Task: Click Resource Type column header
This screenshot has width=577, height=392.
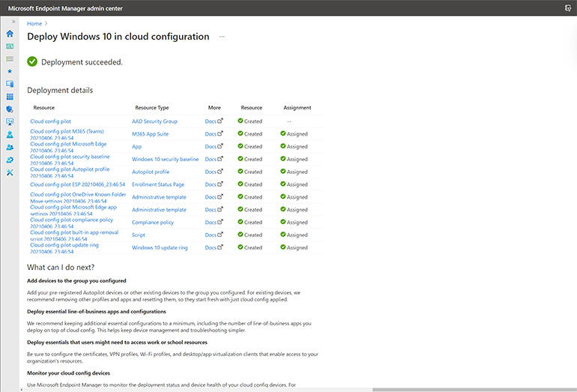Action: tap(152, 107)
